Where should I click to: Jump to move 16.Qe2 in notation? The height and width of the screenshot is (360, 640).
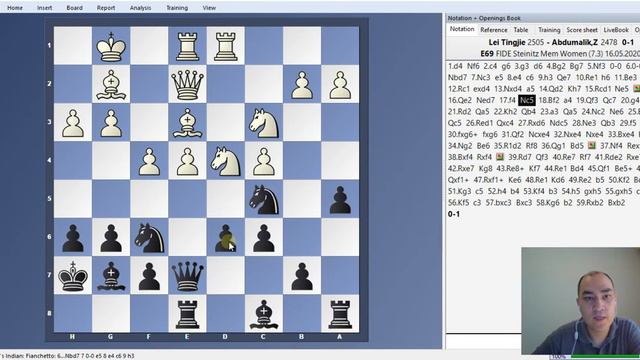[460, 100]
